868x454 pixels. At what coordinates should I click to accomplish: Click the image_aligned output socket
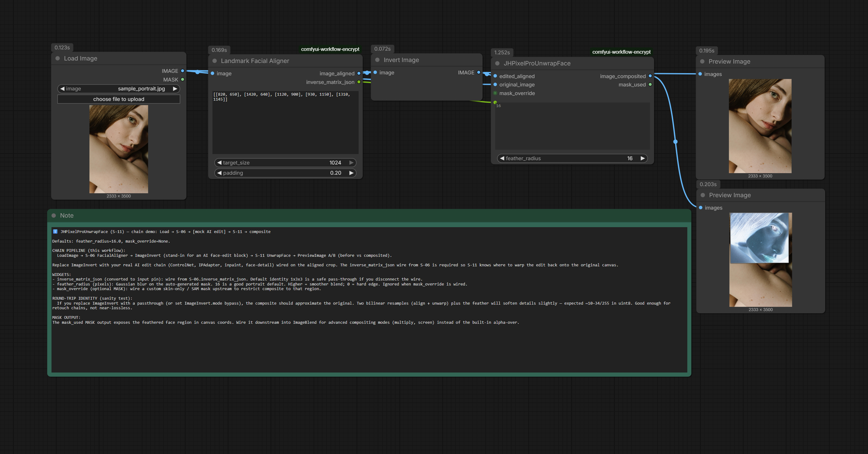359,73
